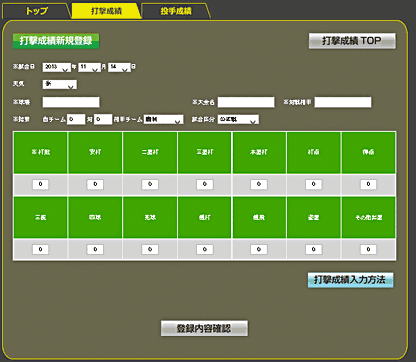416x362 pixels.
Task: Click the 打撃成績 TOP button
Action: coord(352,41)
